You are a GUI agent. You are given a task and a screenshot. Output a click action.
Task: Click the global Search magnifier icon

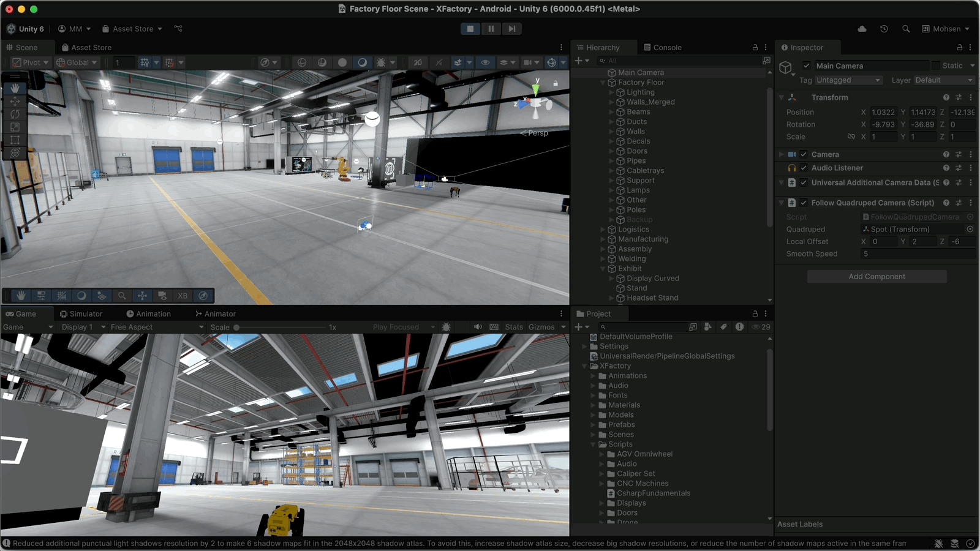[906, 29]
